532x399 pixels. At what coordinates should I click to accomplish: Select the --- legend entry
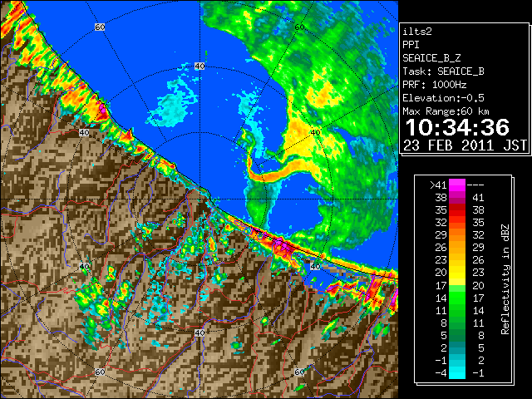[475, 185]
